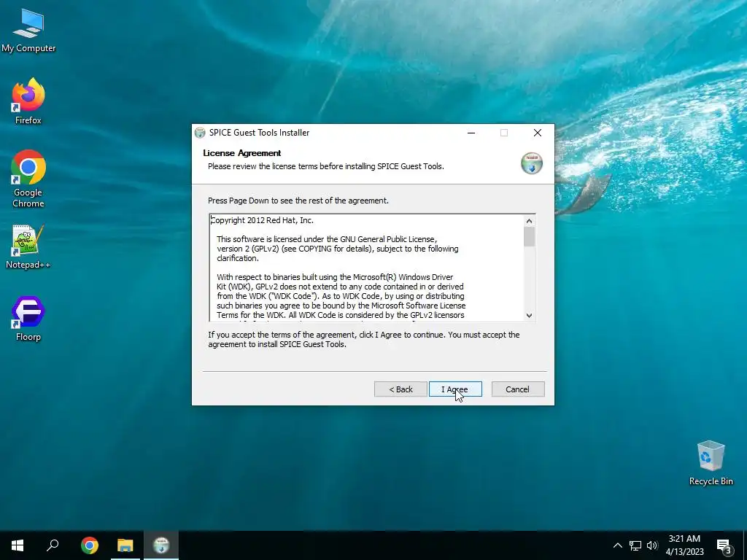Open the Windows Start menu
Screen dimensions: 747x560
point(18,545)
